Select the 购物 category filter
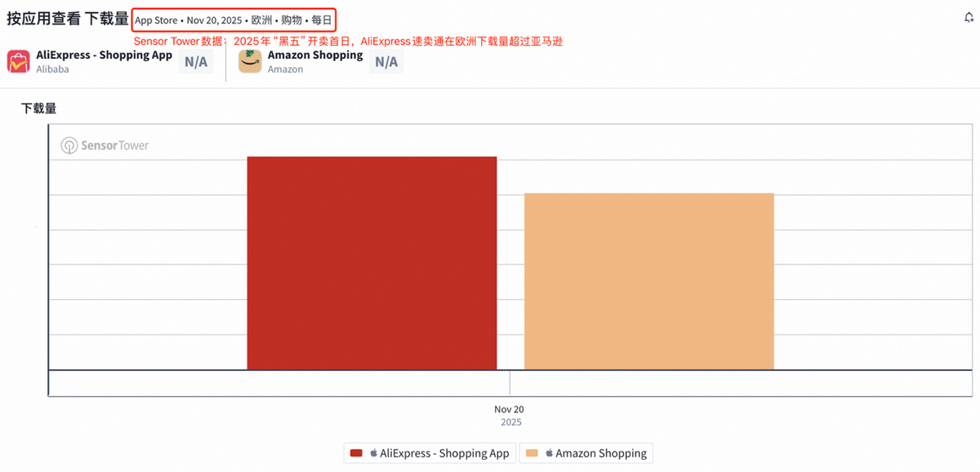 pos(292,20)
